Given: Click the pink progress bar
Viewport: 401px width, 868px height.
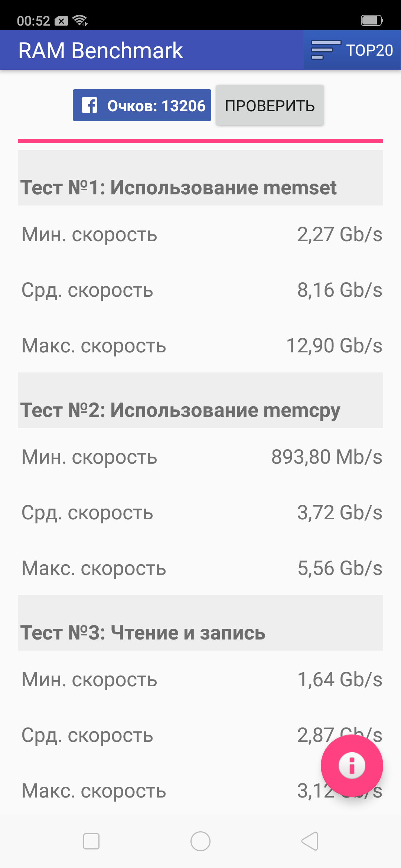Looking at the screenshot, I should point(200,141).
